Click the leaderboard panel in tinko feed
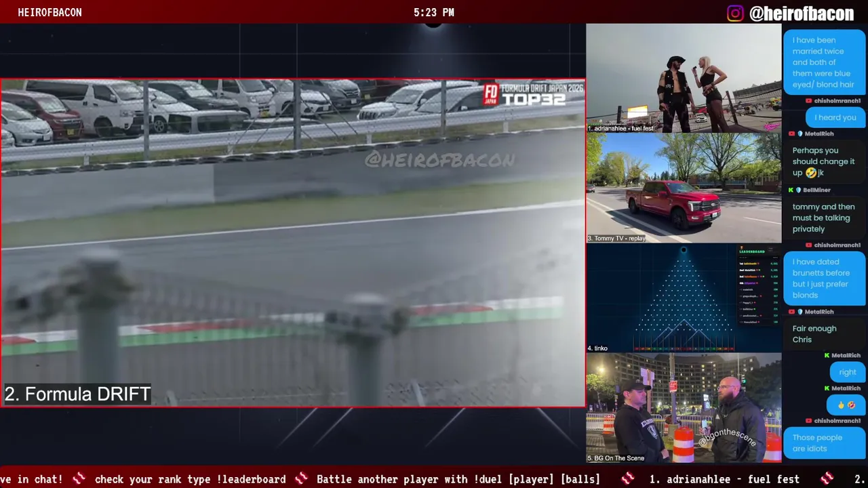 759,287
